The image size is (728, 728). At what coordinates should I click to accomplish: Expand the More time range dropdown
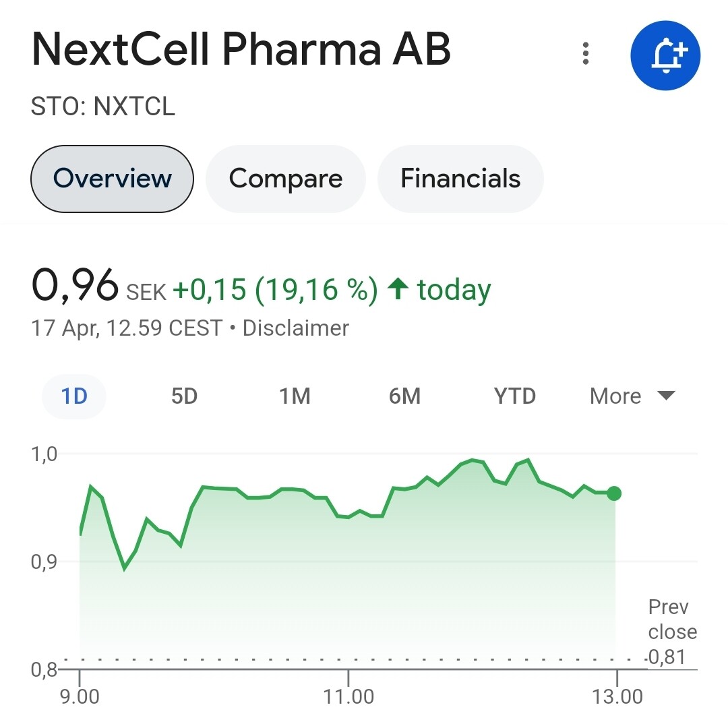[x=632, y=396]
